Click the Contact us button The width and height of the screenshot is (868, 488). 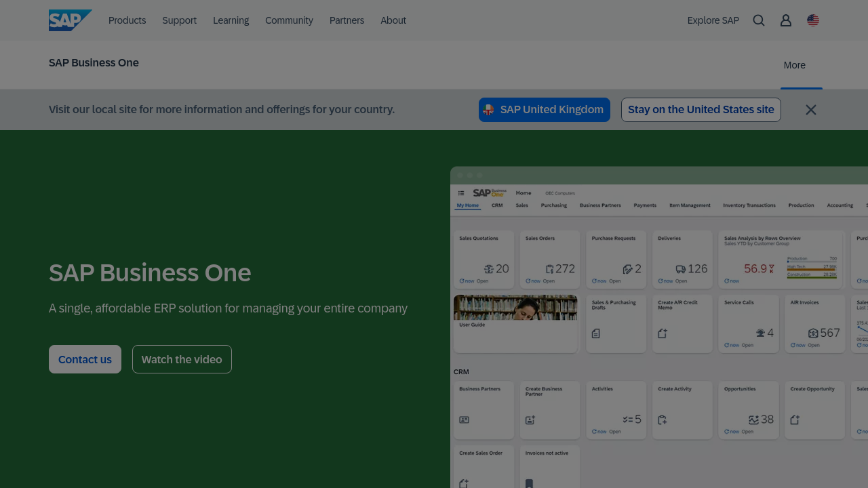pyautogui.click(x=85, y=359)
